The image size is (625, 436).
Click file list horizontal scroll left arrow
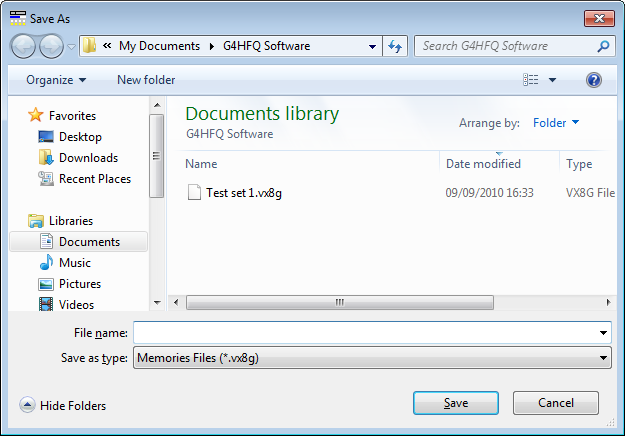point(176,302)
